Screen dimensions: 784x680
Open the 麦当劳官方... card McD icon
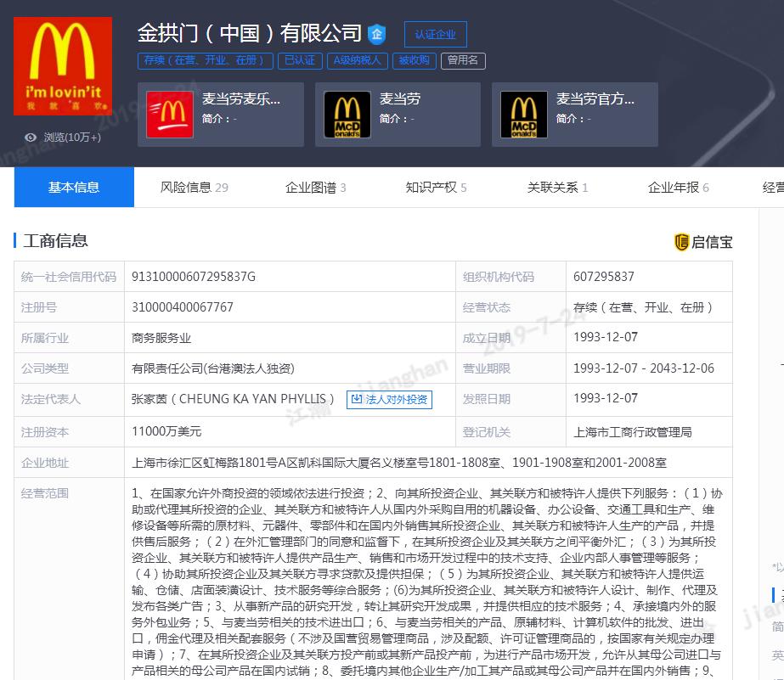point(524,115)
